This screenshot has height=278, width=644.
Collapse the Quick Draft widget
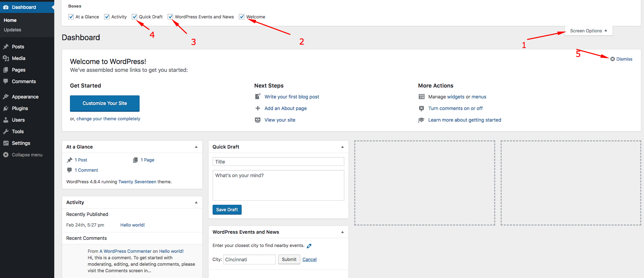342,147
